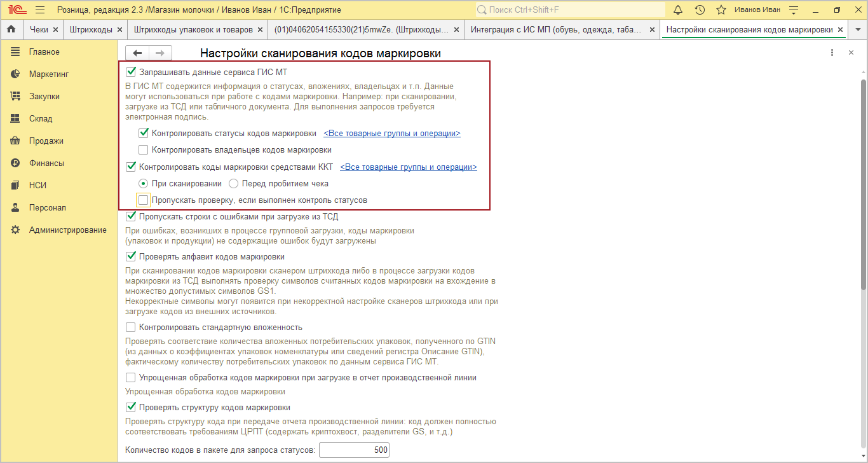Image resolution: width=868 pixels, height=463 pixels.
Task: Click scrollbar down arrow
Action: pyautogui.click(x=864, y=457)
